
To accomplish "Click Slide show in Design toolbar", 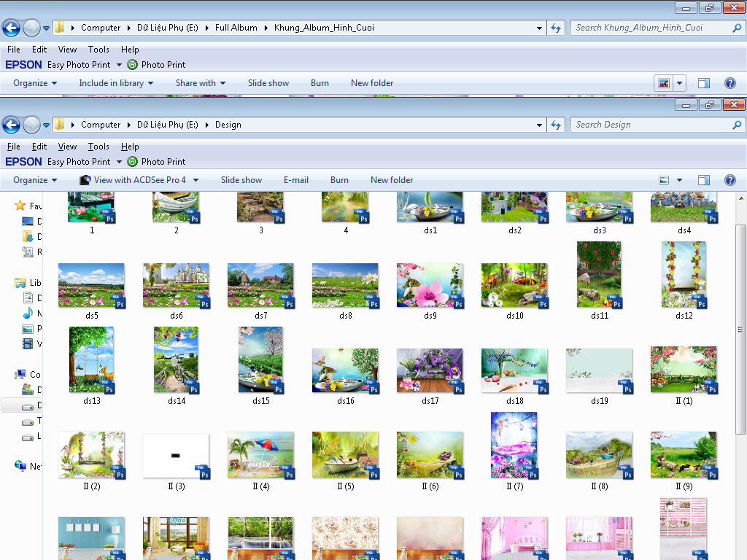I will (x=241, y=180).
